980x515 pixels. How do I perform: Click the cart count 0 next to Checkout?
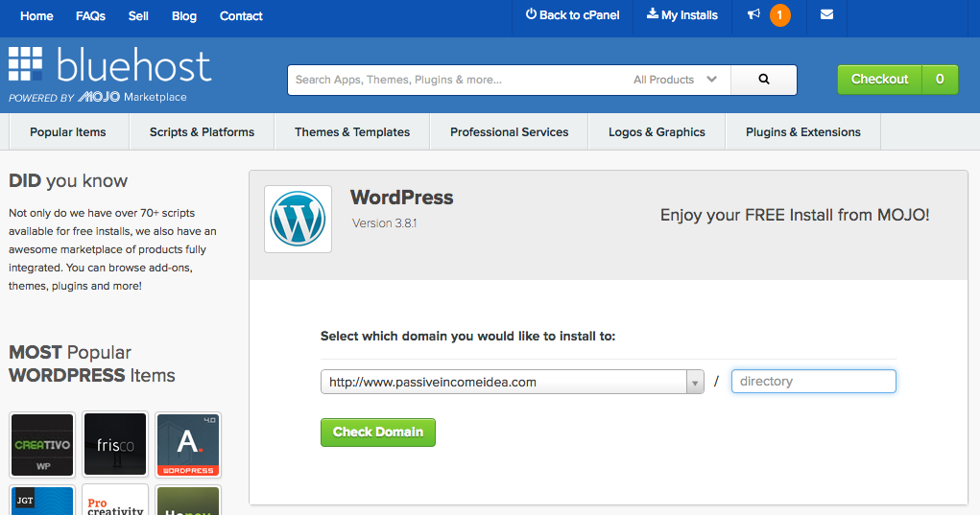point(940,80)
